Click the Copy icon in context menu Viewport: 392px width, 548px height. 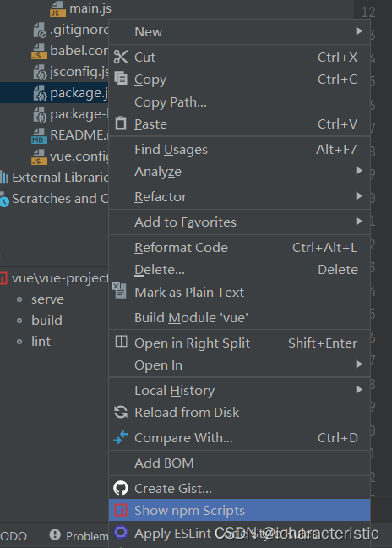click(x=121, y=79)
